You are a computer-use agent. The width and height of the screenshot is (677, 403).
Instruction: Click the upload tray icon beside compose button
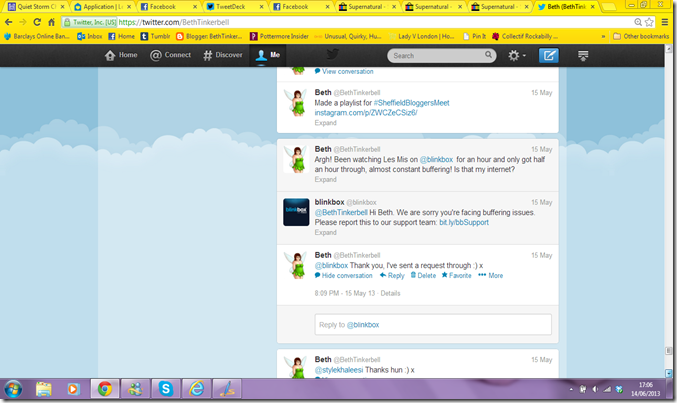point(583,55)
